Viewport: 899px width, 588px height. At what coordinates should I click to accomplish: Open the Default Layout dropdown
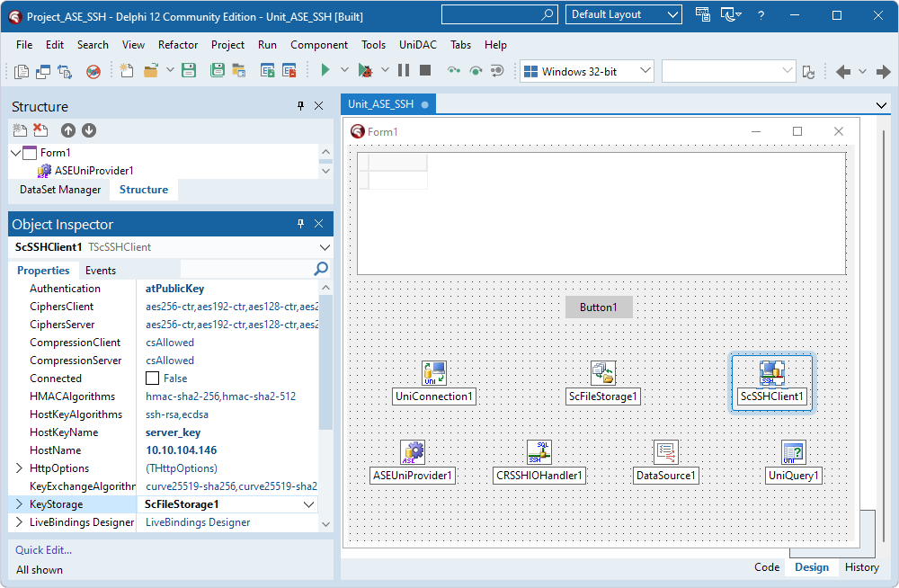pos(623,14)
